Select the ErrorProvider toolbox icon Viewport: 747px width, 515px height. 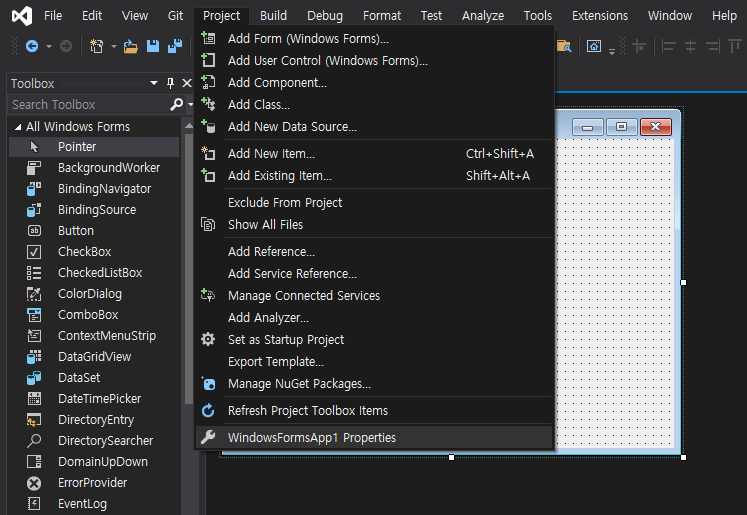pos(34,483)
